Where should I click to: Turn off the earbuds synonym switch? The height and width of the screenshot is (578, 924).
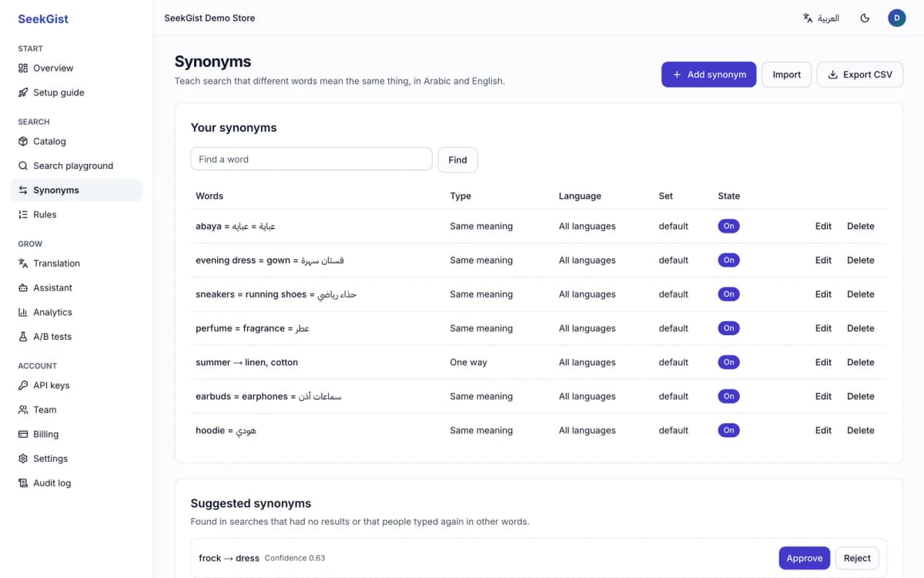click(728, 395)
